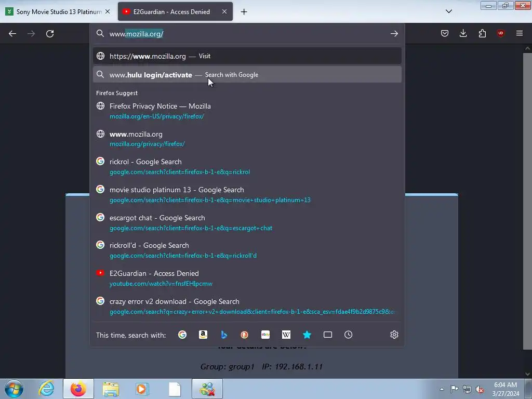Open Windows Explorer folder from taskbar

111,389
